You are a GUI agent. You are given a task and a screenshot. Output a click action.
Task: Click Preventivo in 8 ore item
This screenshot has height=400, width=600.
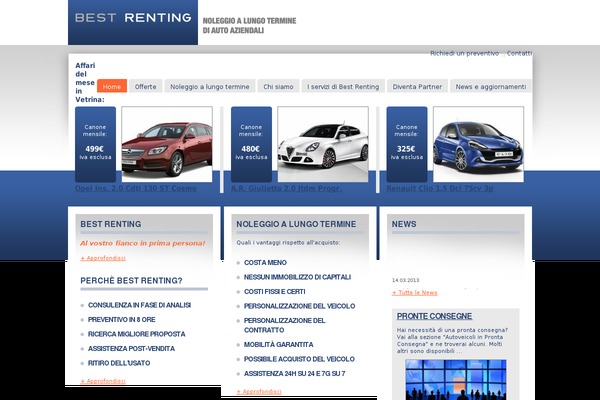point(122,320)
